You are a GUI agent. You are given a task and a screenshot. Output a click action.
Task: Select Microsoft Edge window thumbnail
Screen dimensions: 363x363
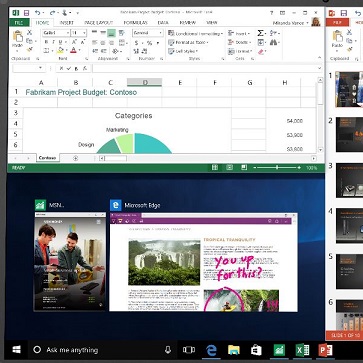pos(203,262)
